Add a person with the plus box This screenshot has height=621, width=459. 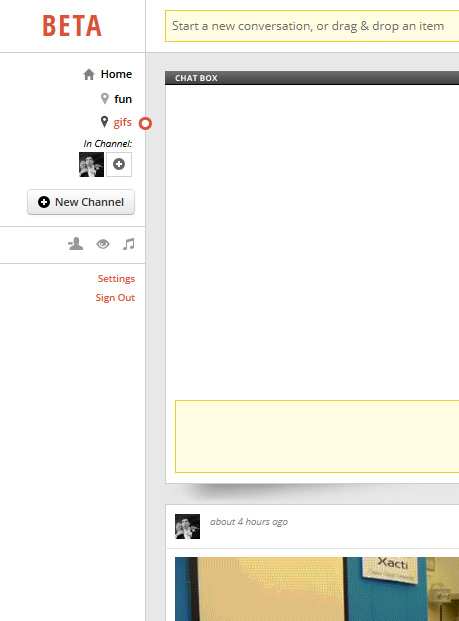[119, 164]
